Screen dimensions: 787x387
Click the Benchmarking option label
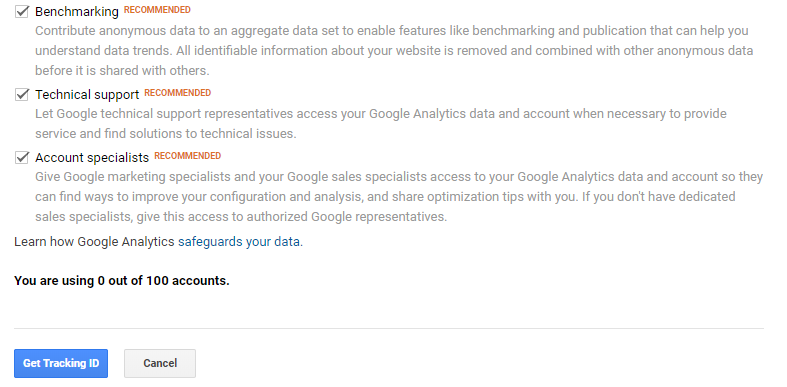77,11
